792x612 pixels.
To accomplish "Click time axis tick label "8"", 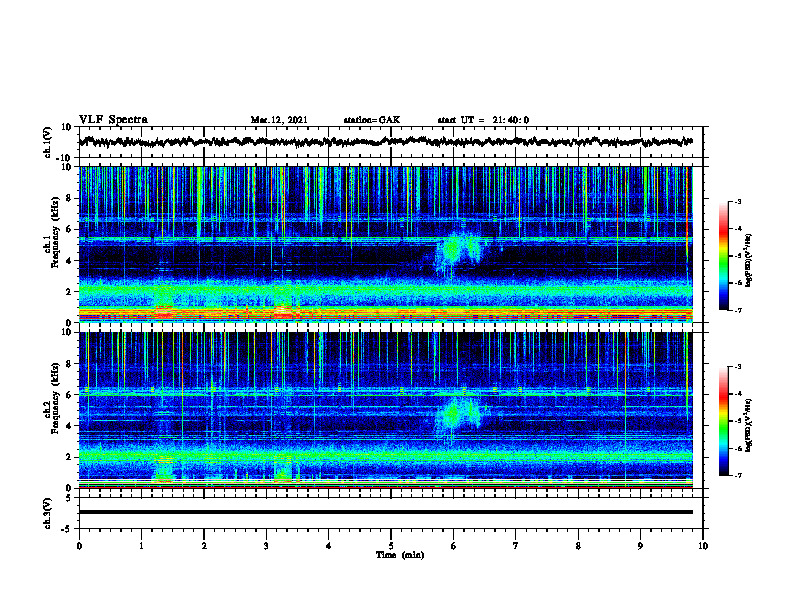I will pos(578,546).
